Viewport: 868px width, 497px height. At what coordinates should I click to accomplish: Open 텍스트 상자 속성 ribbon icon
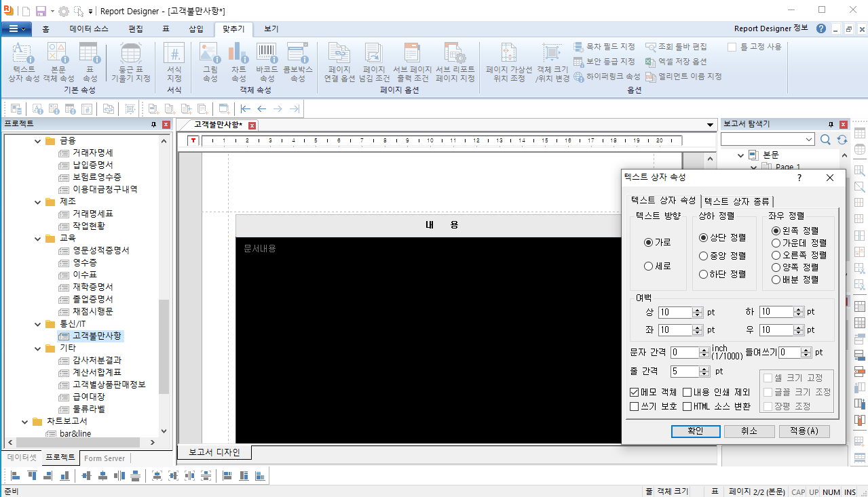click(x=24, y=62)
